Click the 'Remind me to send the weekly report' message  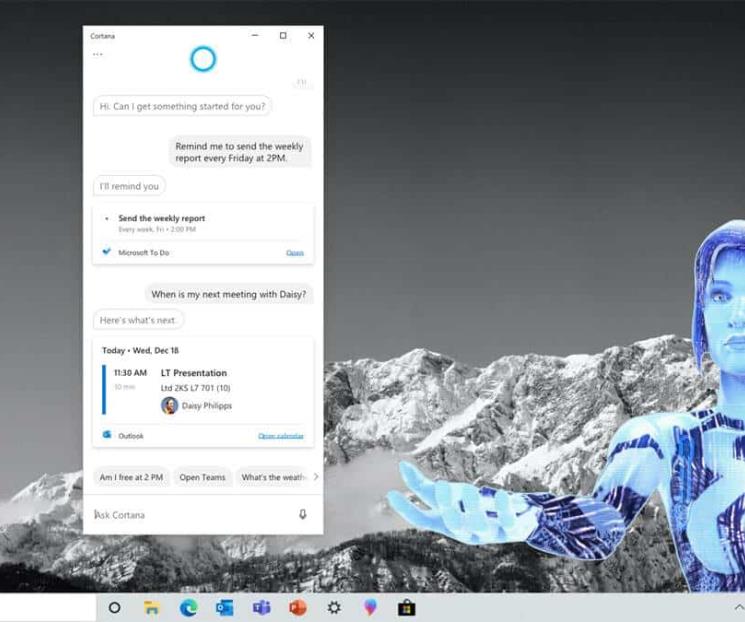tap(240, 152)
